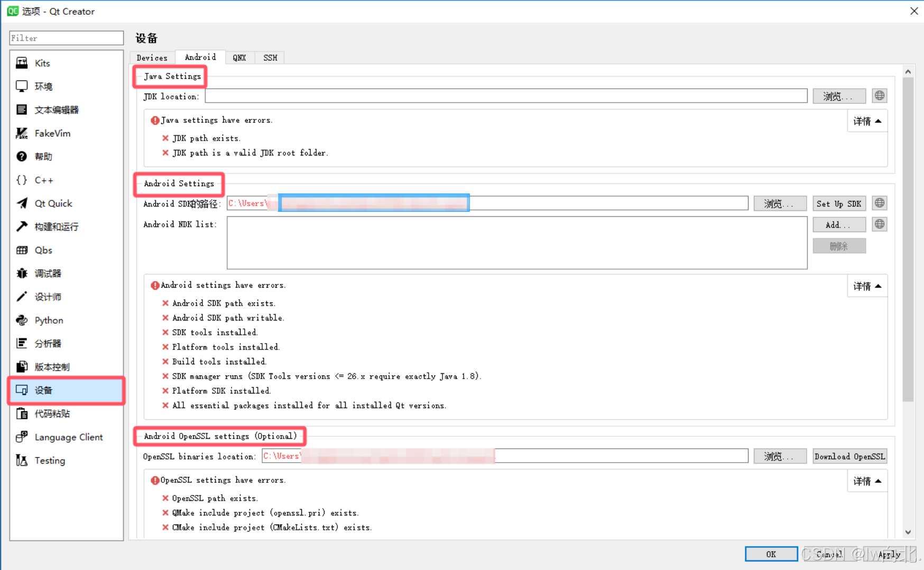
Task: Select the Language Client category
Action: 66,437
